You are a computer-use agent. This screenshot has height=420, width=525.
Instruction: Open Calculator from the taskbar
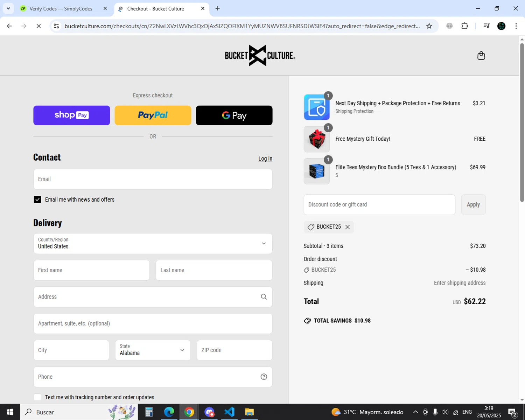click(x=149, y=412)
